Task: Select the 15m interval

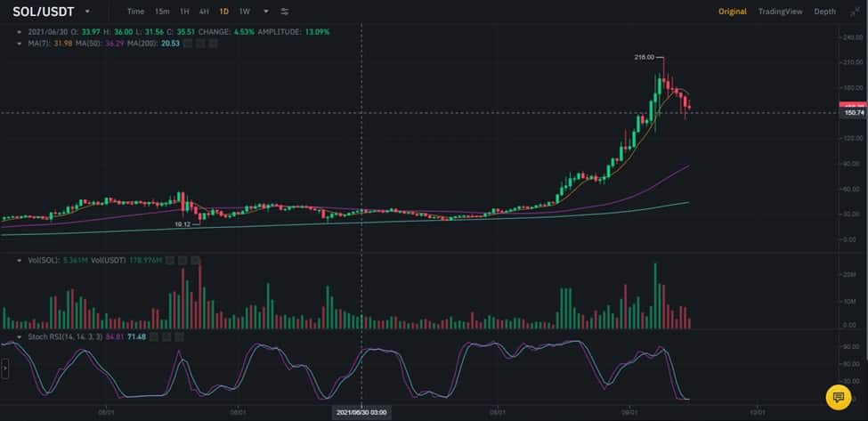Action: pyautogui.click(x=162, y=11)
